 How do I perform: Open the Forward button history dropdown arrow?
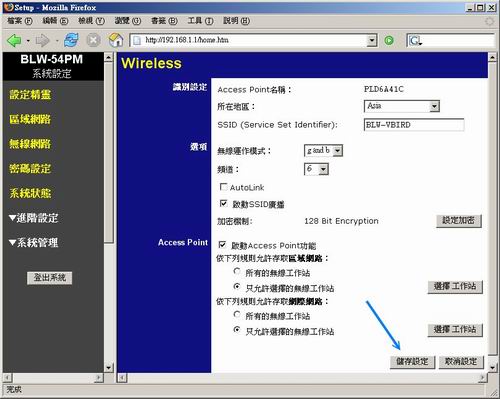(57, 41)
